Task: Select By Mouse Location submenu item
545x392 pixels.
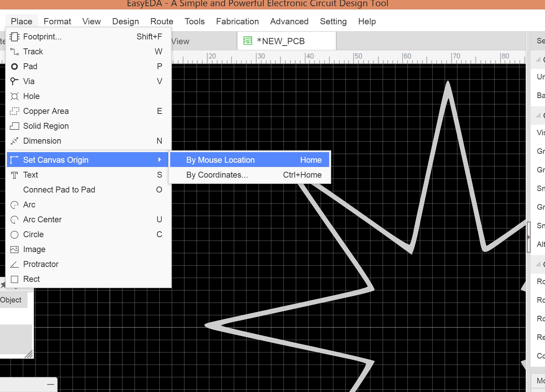Action: pos(250,160)
